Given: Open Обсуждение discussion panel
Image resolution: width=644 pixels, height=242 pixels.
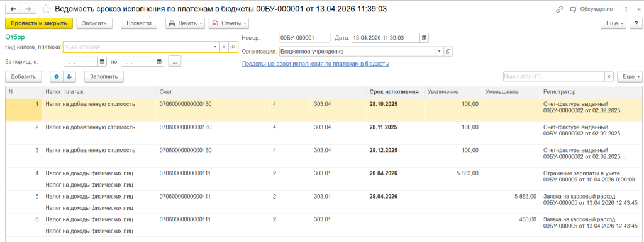Looking at the screenshot, I should [591, 9].
